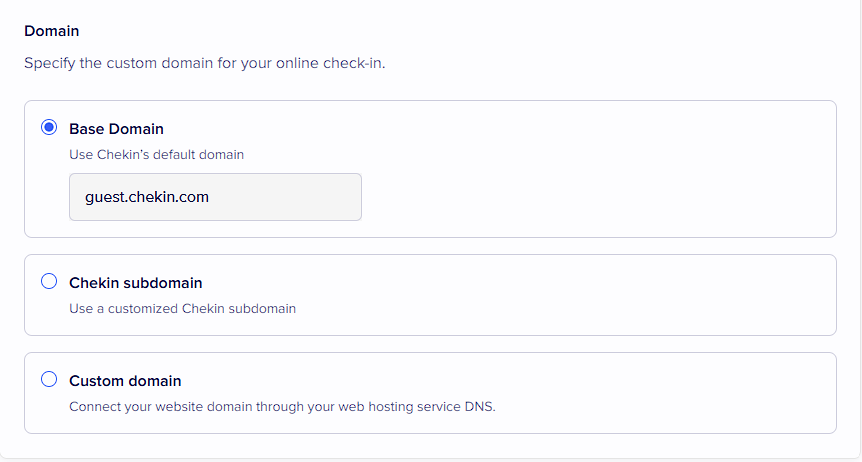Image resolution: width=862 pixels, height=462 pixels.
Task: Click the "Base Domain" option label
Action: [x=116, y=129]
